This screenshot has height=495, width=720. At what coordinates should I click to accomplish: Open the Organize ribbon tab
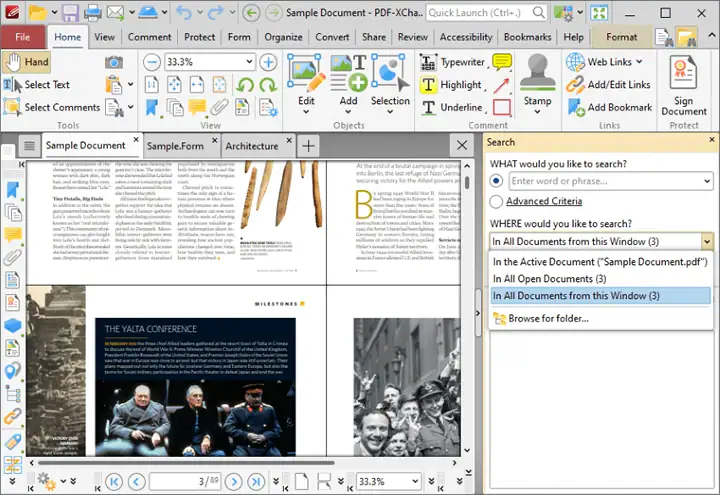coord(283,37)
